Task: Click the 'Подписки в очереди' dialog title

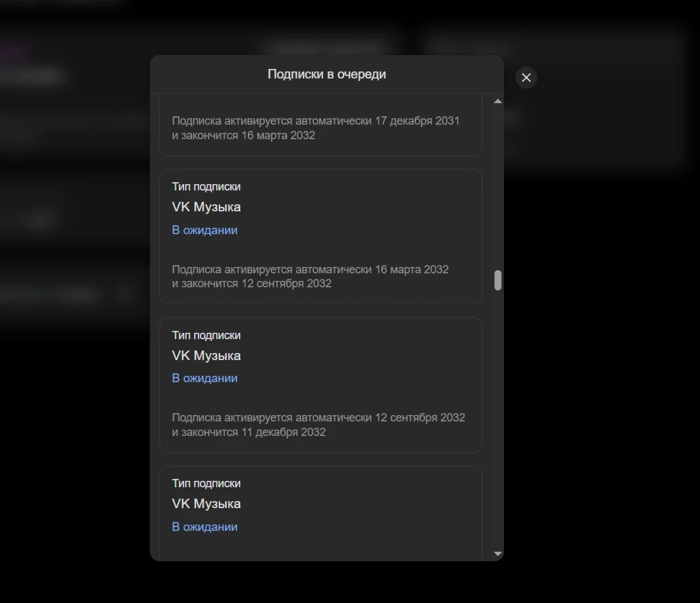Action: point(327,74)
